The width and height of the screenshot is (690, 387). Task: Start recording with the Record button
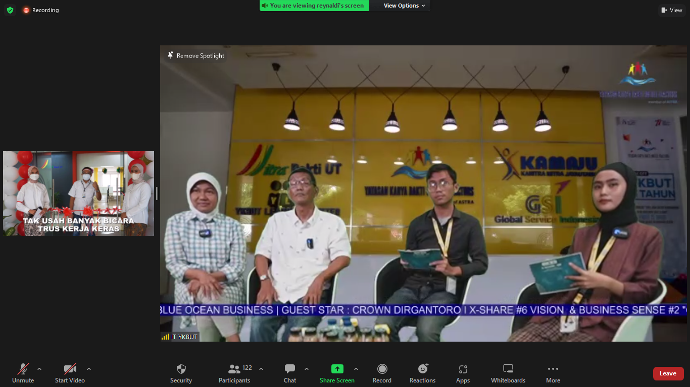[382, 373]
